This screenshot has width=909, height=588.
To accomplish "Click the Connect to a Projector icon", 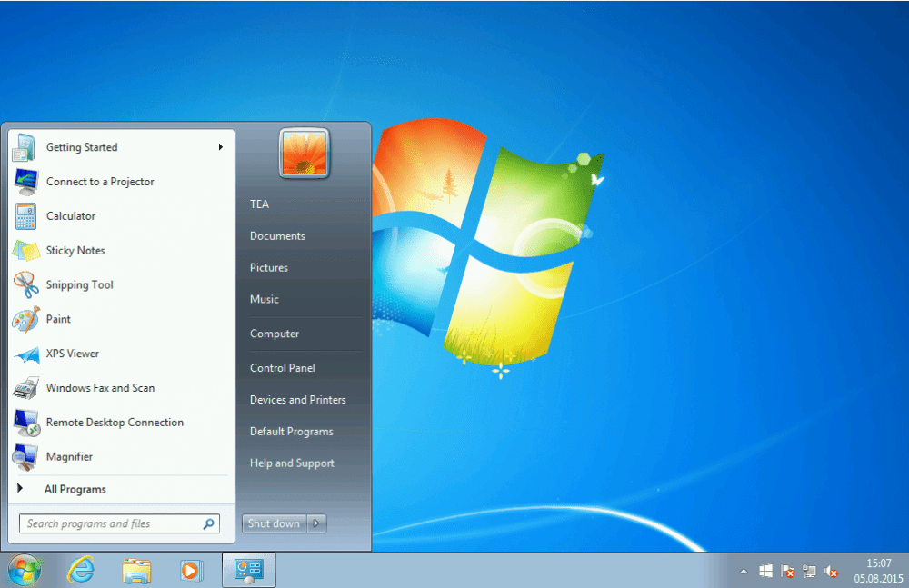I will pyautogui.click(x=26, y=182).
